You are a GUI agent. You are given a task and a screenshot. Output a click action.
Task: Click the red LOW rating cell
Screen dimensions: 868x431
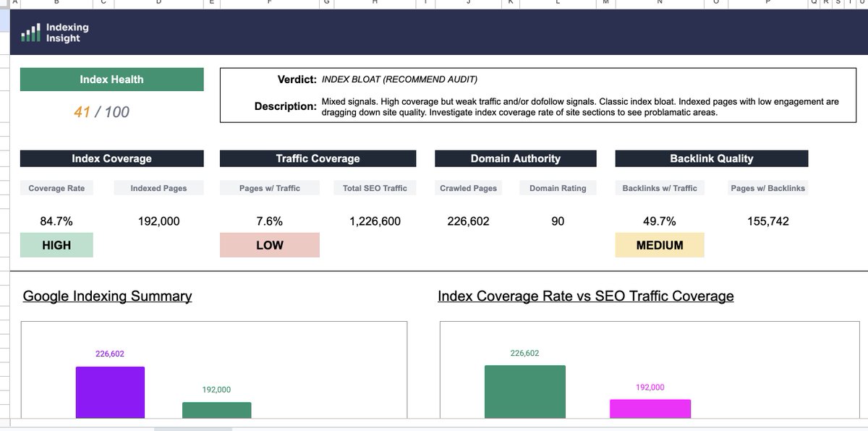tap(269, 245)
